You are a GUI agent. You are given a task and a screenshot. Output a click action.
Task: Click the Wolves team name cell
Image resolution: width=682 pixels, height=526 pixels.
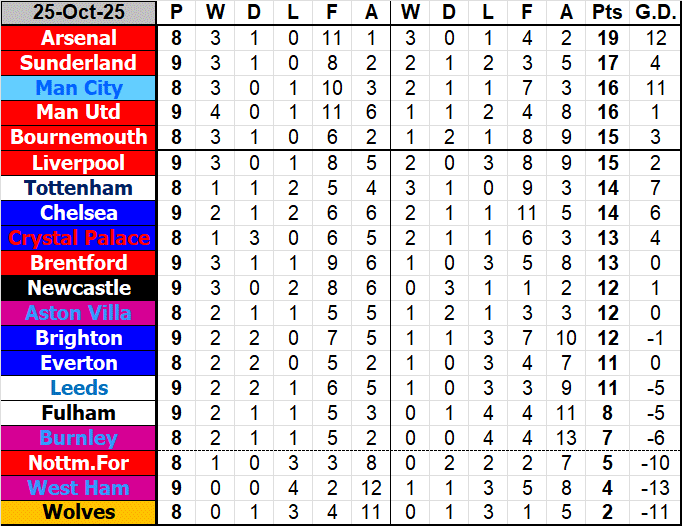79,513
